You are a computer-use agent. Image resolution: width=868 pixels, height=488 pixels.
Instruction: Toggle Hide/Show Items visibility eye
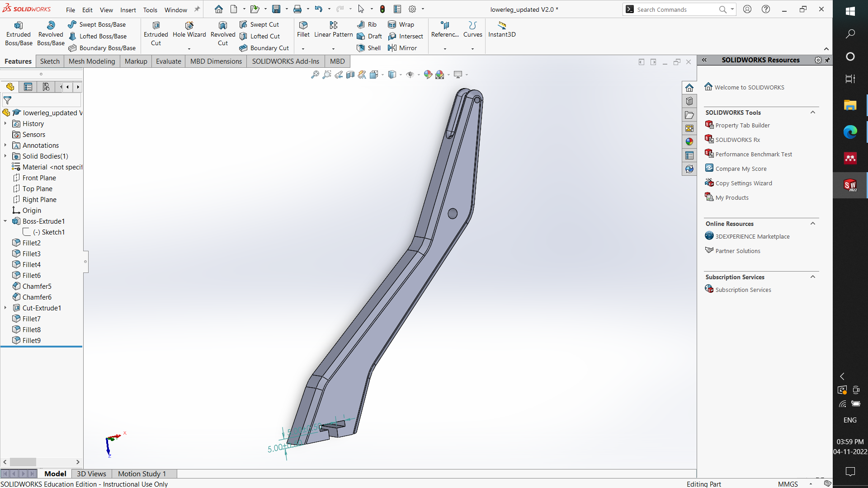410,75
